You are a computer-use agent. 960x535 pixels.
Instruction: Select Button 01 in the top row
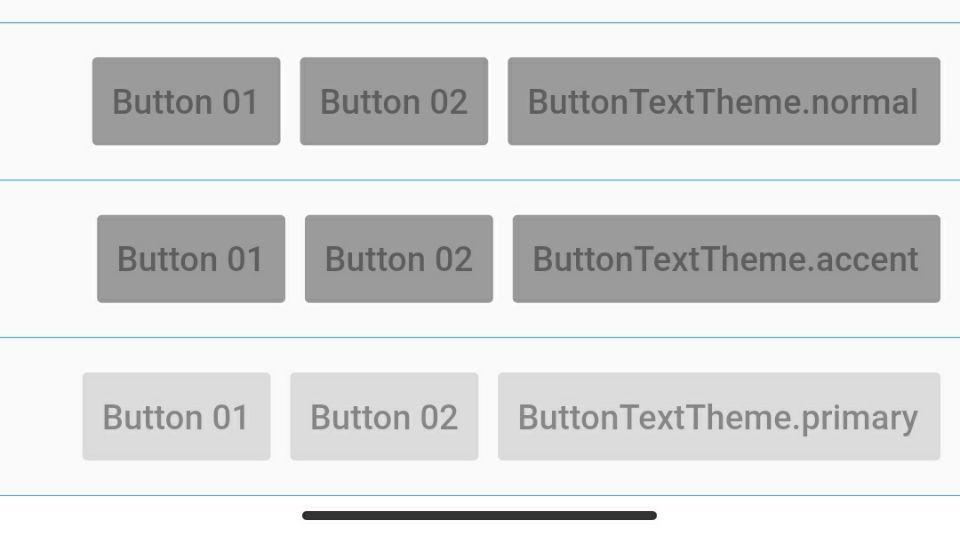pyautogui.click(x=186, y=101)
